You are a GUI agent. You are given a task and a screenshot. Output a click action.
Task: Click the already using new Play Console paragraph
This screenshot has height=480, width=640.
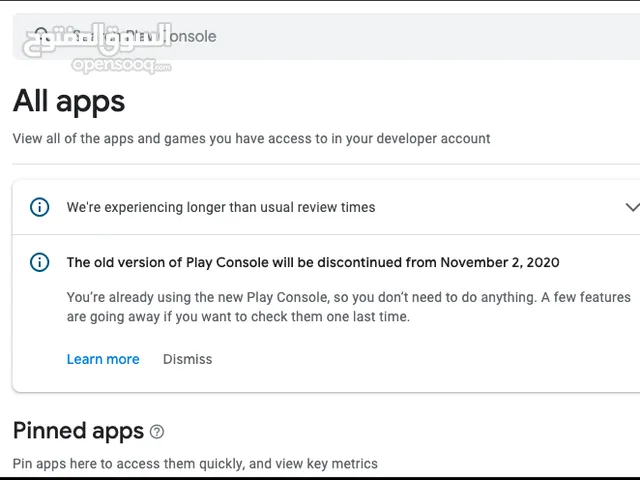pyautogui.click(x=349, y=307)
